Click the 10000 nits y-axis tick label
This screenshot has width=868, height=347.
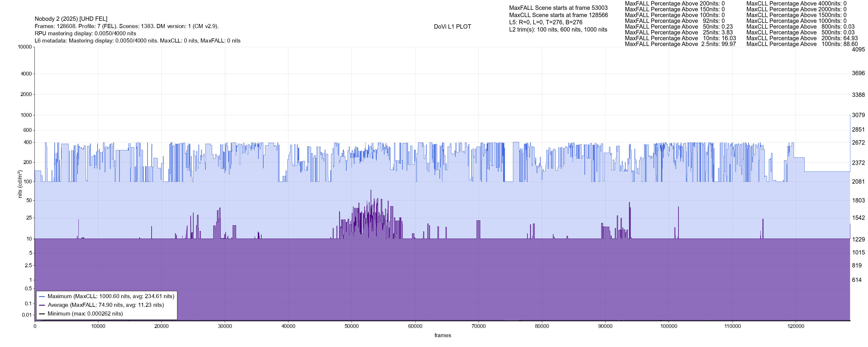[x=25, y=47]
